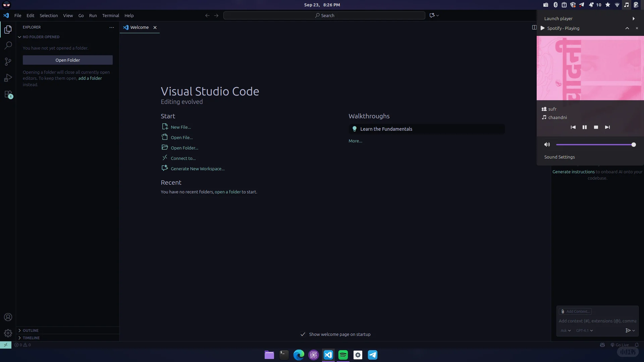Open the Search view in activity bar

tap(8, 45)
